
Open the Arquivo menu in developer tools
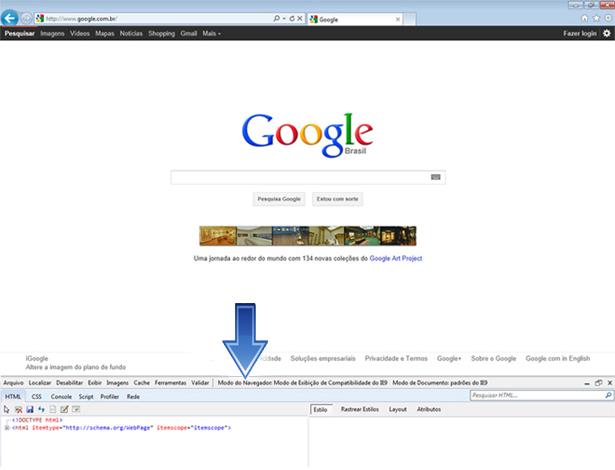click(13, 383)
